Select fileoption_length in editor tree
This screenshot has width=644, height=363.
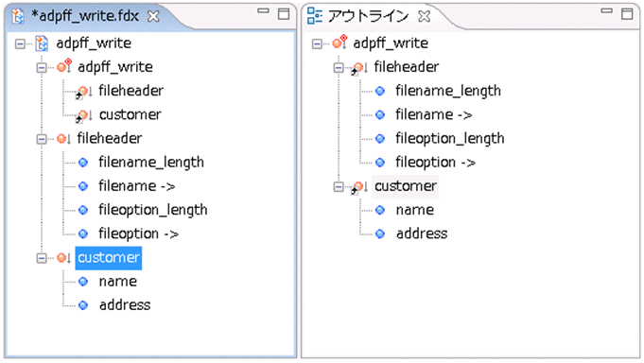pos(153,210)
